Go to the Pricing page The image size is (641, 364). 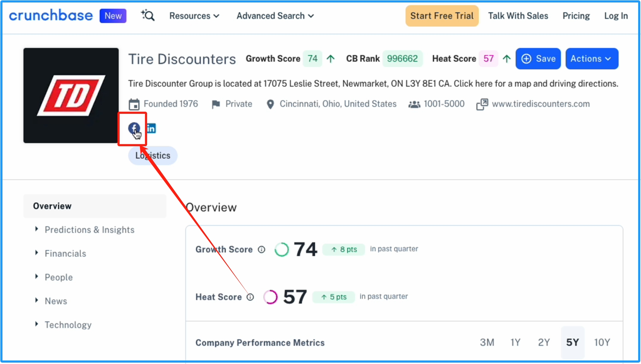(x=576, y=16)
